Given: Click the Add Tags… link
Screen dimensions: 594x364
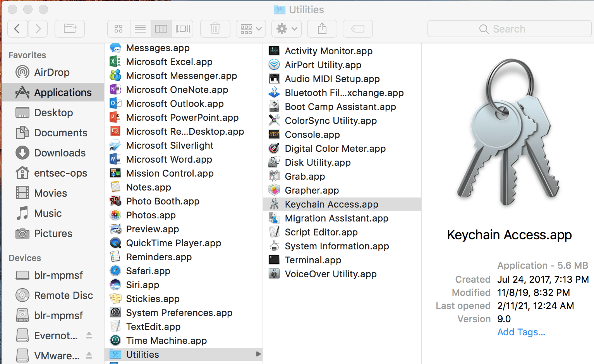Looking at the screenshot, I should (521, 332).
